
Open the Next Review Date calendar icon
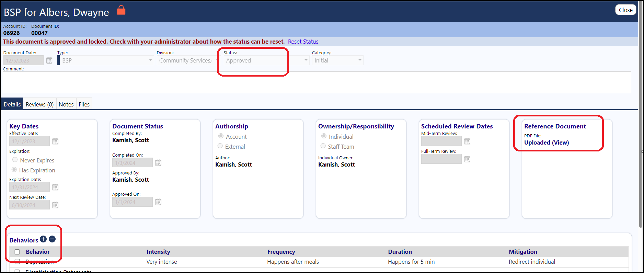55,205
